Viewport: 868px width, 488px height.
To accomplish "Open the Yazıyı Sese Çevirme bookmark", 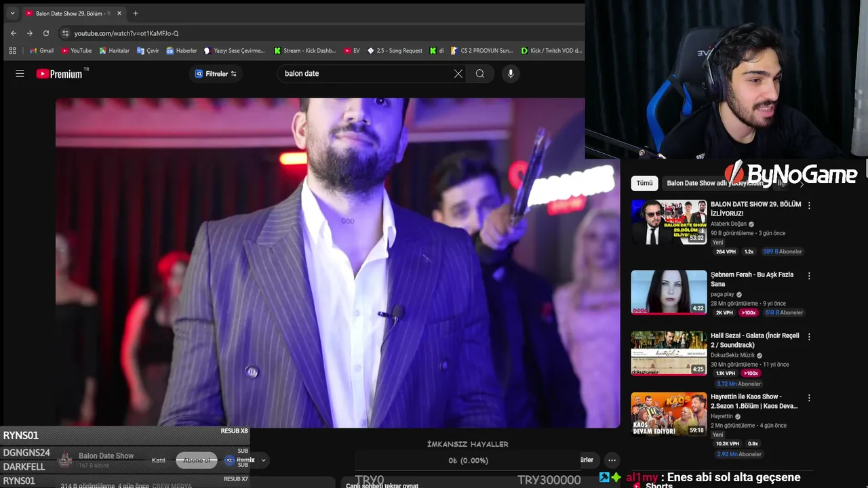I will click(x=235, y=51).
